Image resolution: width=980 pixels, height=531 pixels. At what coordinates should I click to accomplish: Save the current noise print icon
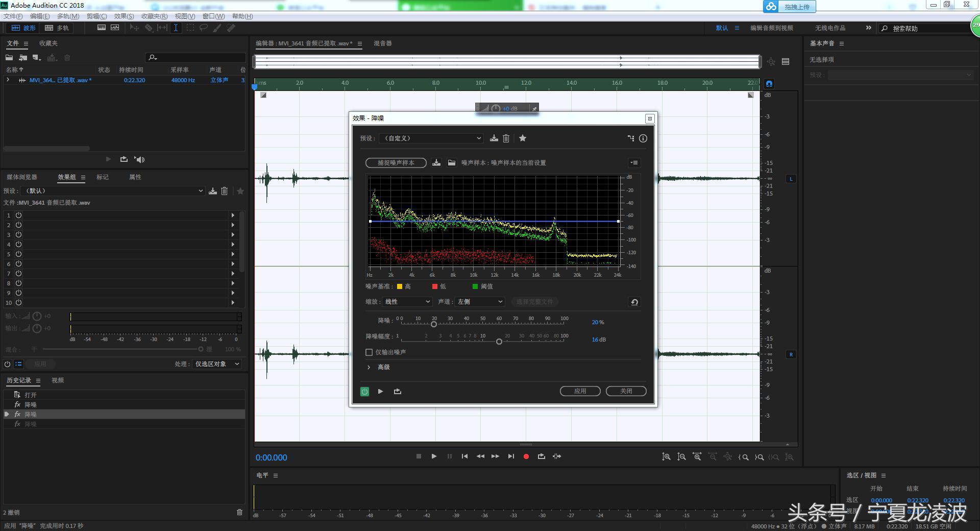click(436, 163)
